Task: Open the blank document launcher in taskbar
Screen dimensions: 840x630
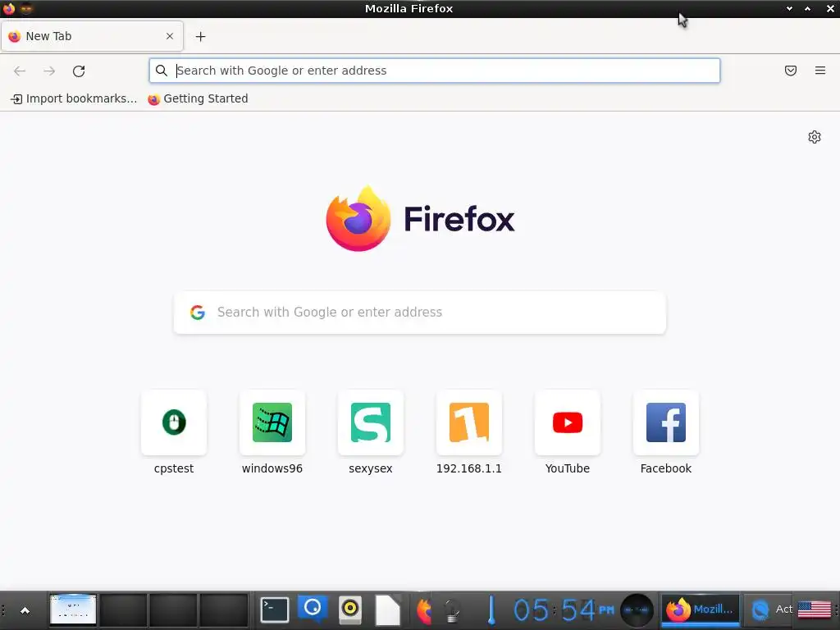Action: tap(387, 610)
